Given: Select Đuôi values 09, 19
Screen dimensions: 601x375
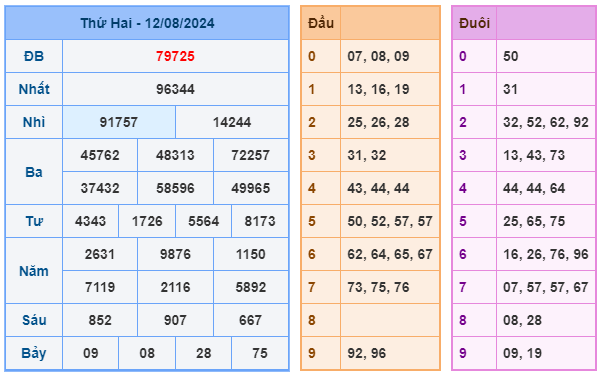Looking at the screenshot, I should (522, 353).
